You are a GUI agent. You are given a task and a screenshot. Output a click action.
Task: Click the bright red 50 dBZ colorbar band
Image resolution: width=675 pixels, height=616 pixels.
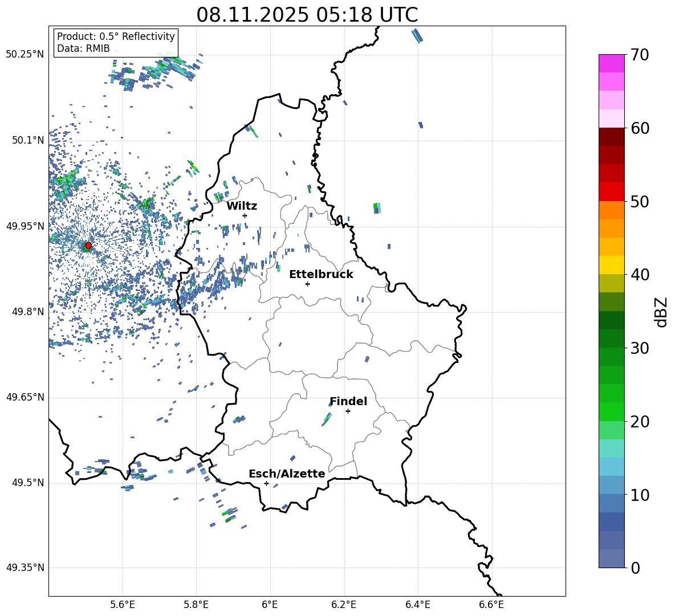611,192
